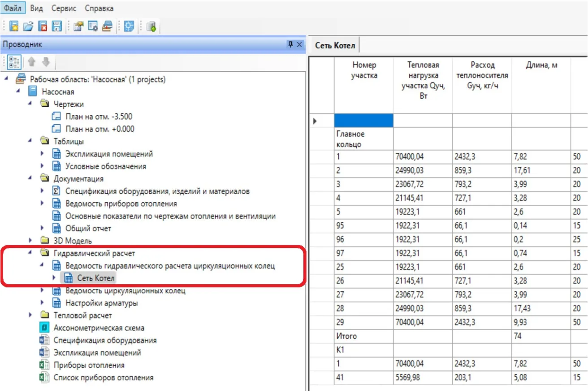
Task: Select the empty highlighted cell in Номер участка
Action: coord(363,121)
